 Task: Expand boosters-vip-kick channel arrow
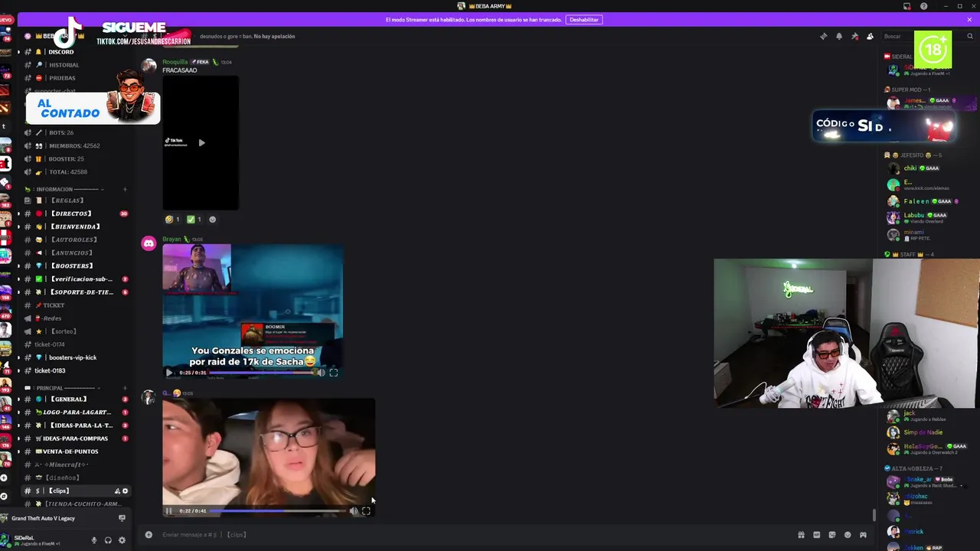point(19,357)
